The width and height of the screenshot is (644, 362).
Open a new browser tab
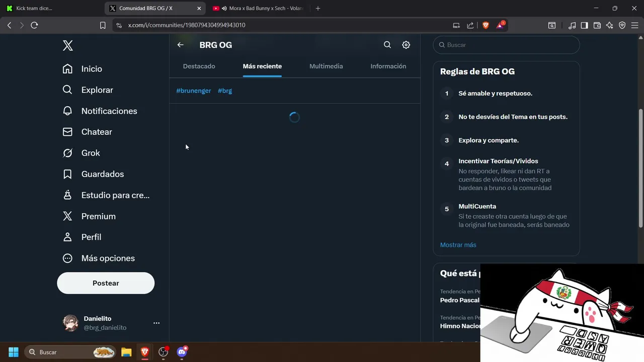tap(318, 8)
